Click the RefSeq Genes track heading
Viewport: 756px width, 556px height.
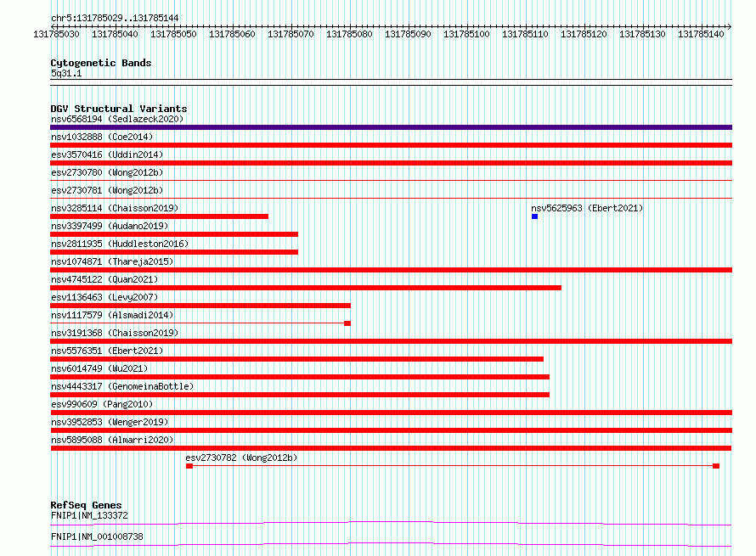(x=86, y=505)
